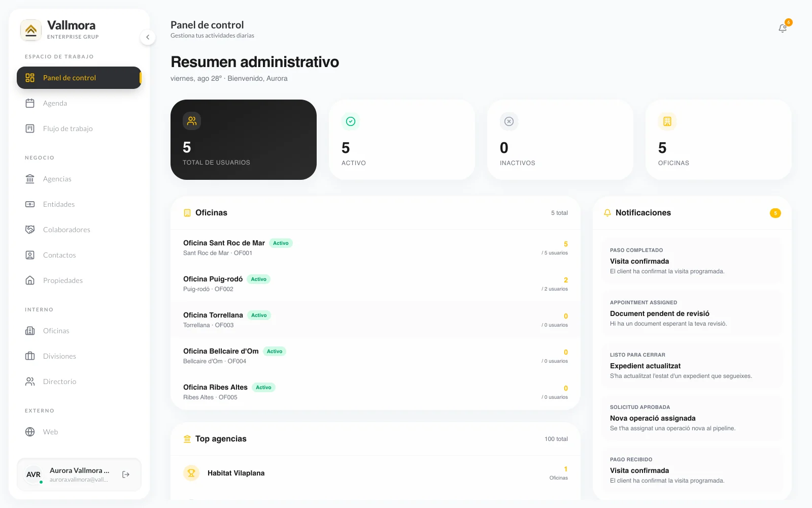Viewport: 812px width, 508px height.
Task: Click the trophy icon beside Habitat Vilaplana
Action: point(191,473)
